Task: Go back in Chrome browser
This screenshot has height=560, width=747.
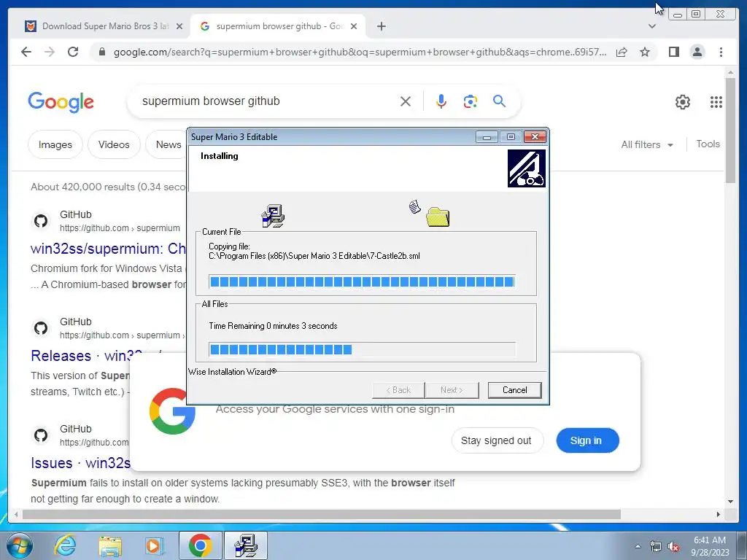Action: [x=26, y=52]
